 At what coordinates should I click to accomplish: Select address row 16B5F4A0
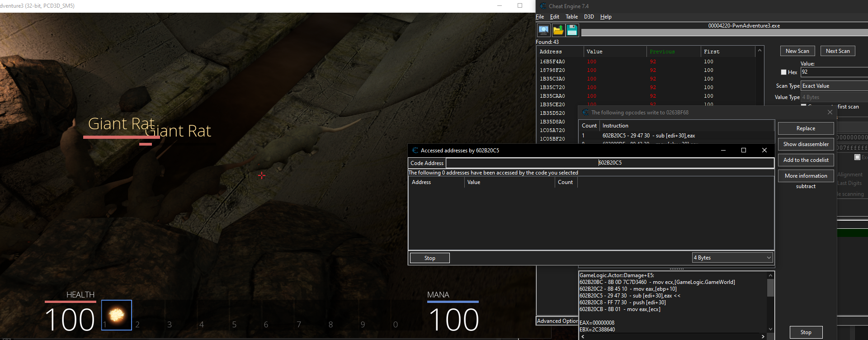point(646,61)
